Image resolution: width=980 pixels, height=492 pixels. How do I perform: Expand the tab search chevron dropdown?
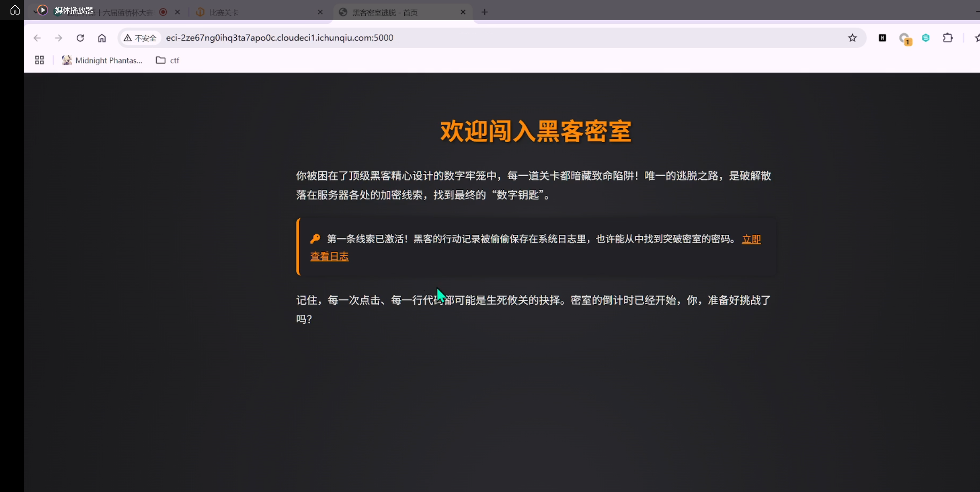point(35,12)
